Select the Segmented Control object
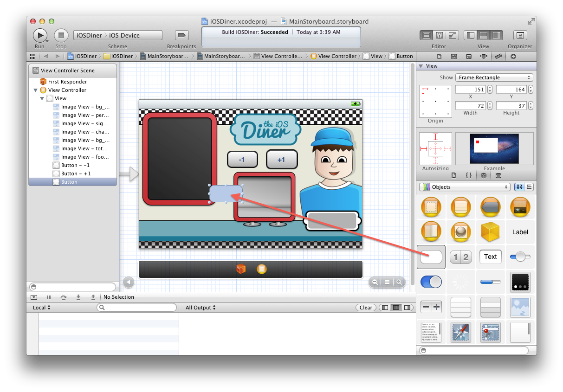Image resolution: width=563 pixels, height=392 pixels. click(x=461, y=257)
